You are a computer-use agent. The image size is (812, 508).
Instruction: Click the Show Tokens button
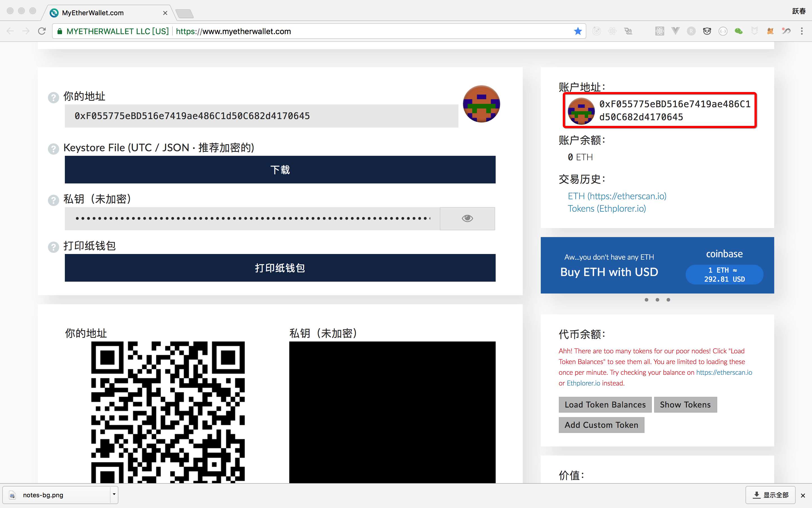685,404
